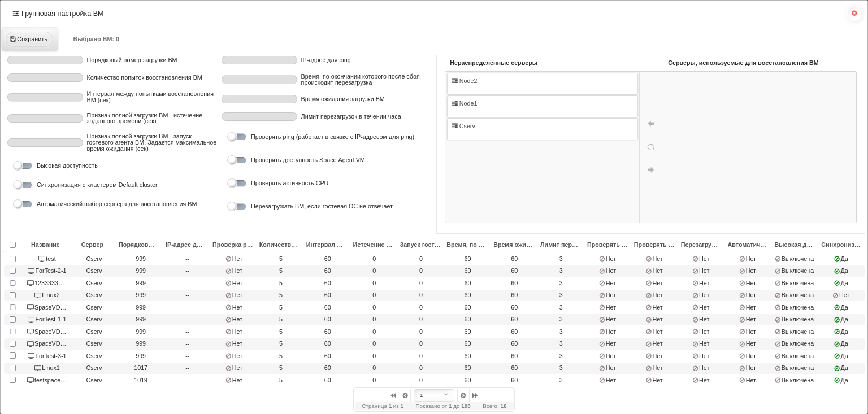Sort the table by Название column
Image resolution: width=868 pixels, height=414 pixels.
45,245
